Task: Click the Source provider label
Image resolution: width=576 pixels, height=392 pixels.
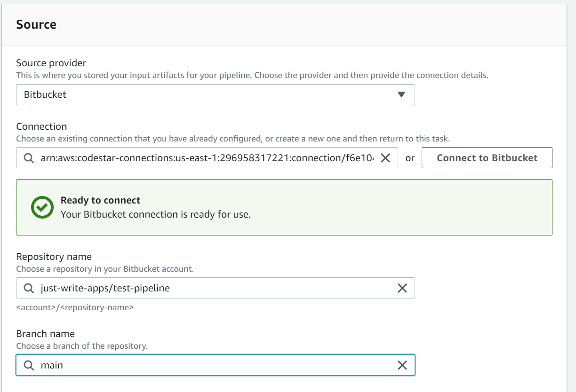Action: coord(51,63)
